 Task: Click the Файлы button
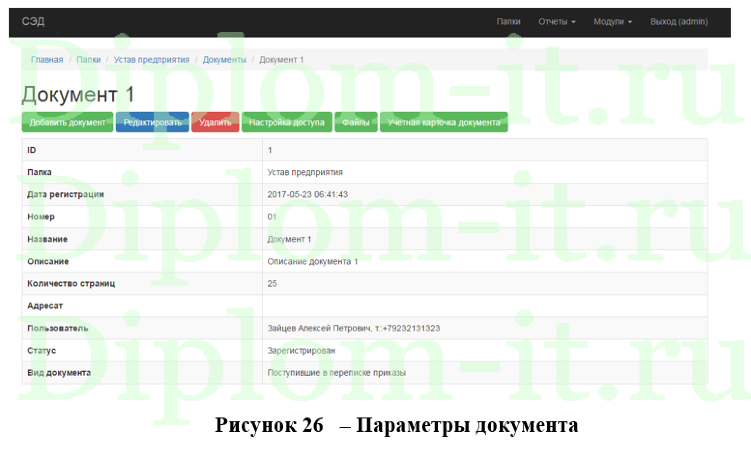tap(356, 123)
